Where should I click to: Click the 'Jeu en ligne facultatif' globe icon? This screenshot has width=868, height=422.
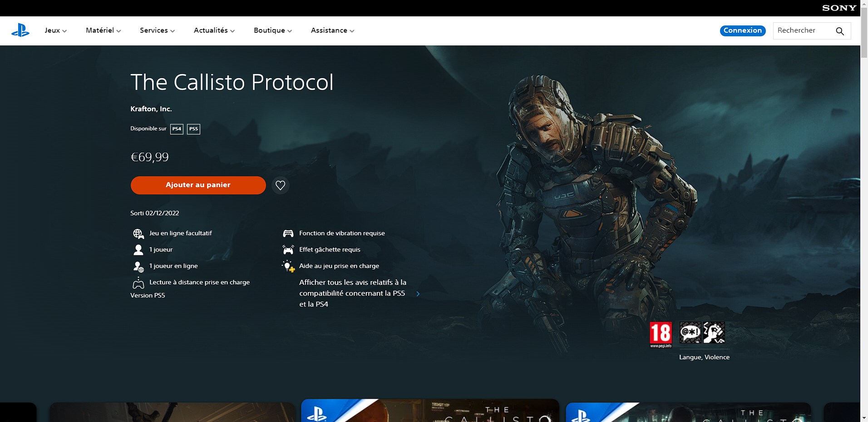coord(138,233)
